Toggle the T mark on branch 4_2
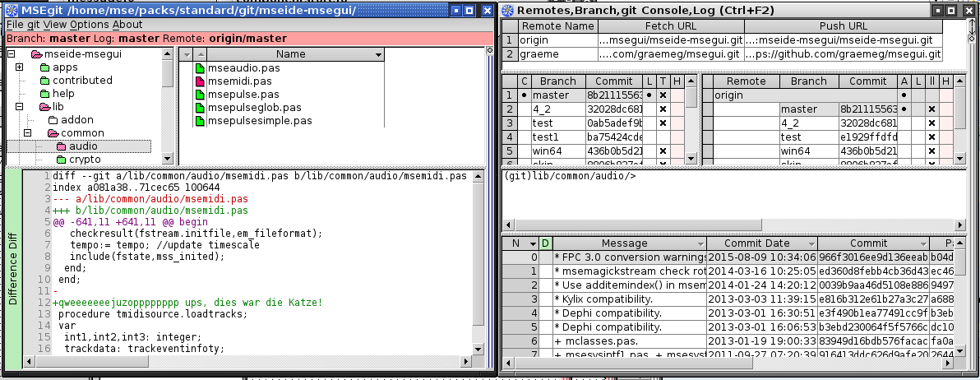The image size is (980, 380). point(663,109)
